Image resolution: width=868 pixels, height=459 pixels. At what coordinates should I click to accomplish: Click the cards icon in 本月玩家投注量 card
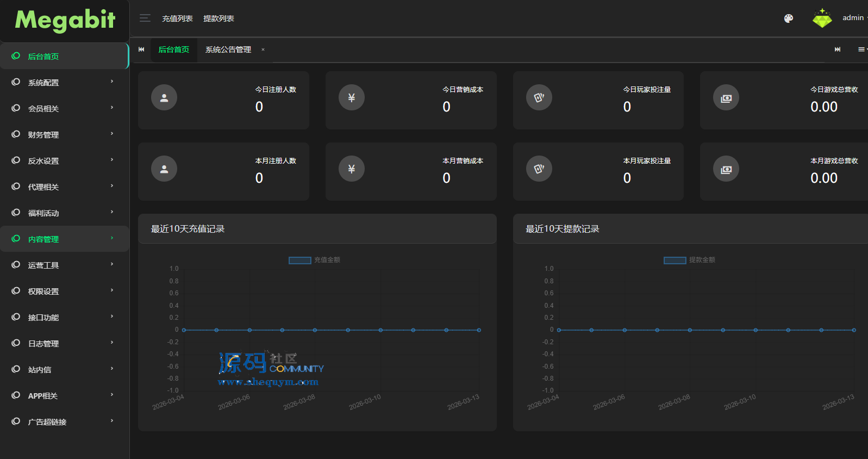539,169
